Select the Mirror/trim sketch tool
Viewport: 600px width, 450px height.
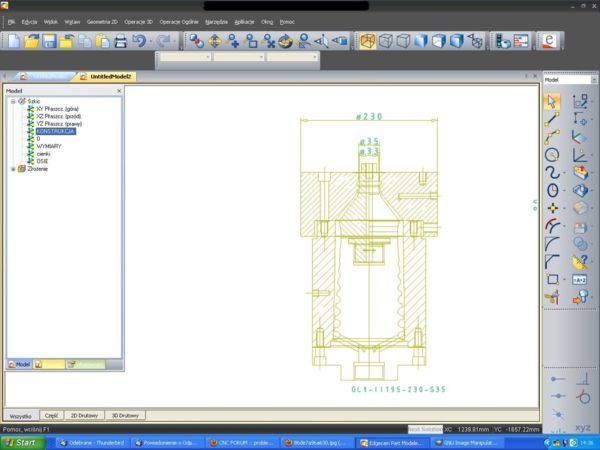click(x=552, y=297)
